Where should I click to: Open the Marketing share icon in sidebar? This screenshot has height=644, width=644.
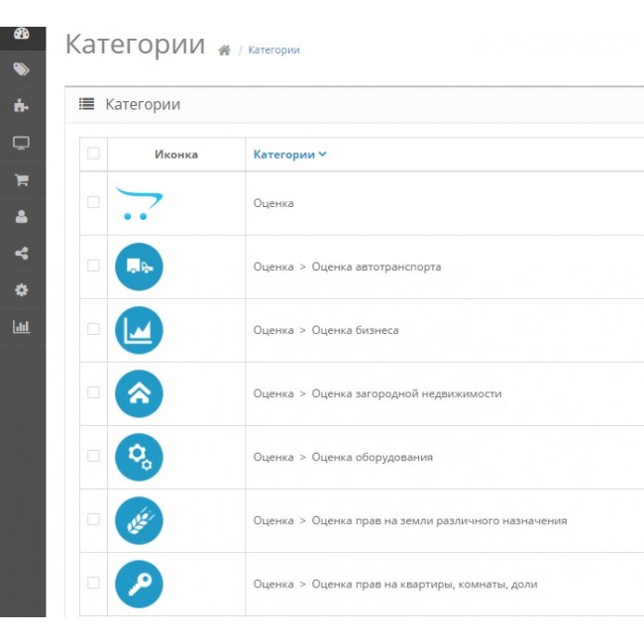point(21,254)
